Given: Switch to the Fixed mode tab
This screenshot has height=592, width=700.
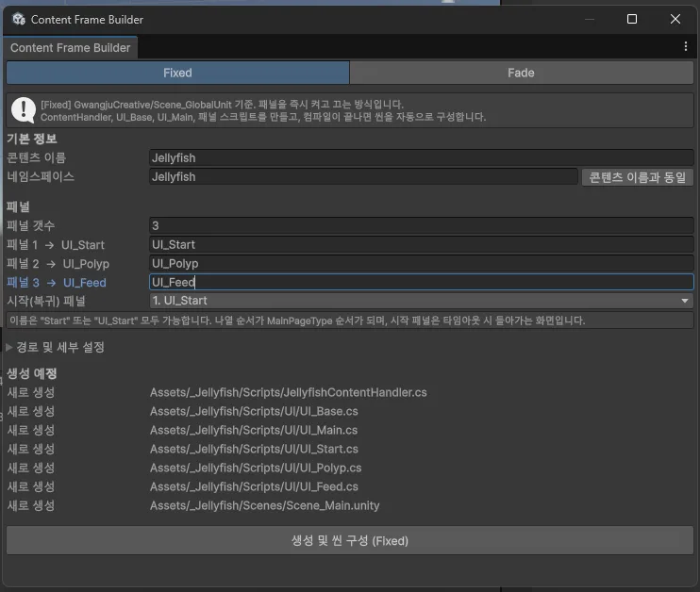Looking at the screenshot, I should (177, 73).
